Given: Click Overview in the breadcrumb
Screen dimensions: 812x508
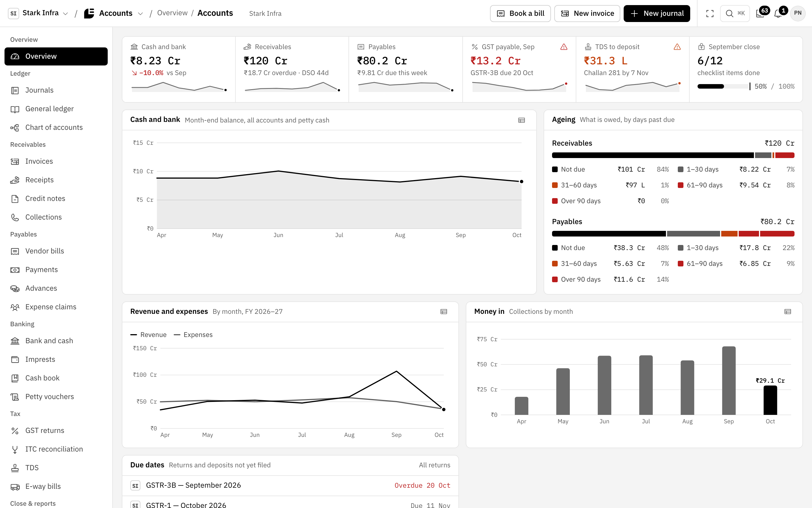Looking at the screenshot, I should point(172,13).
